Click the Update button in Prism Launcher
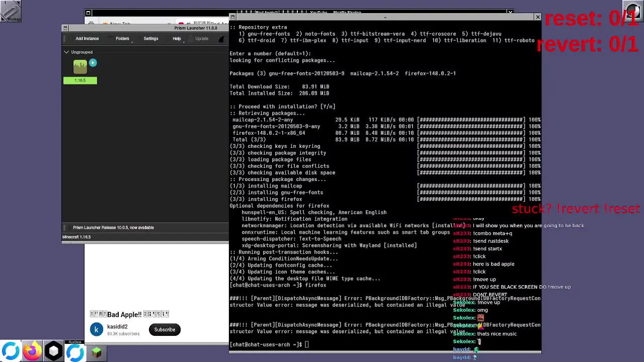644x362 pixels. pos(202,39)
